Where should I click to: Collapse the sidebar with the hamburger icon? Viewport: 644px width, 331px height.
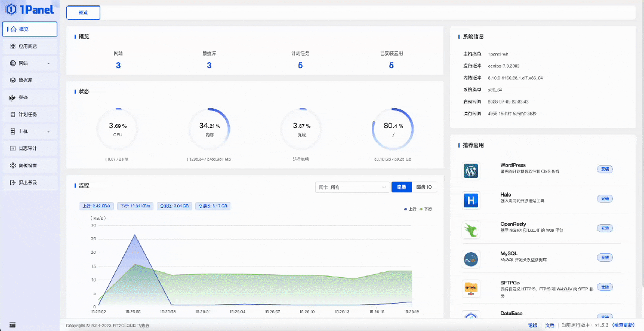(13, 325)
